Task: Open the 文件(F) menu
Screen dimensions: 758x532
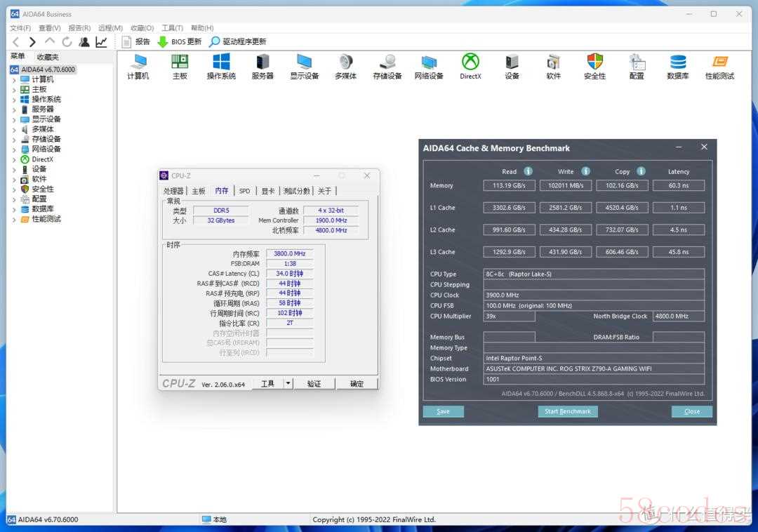Action: pos(20,28)
